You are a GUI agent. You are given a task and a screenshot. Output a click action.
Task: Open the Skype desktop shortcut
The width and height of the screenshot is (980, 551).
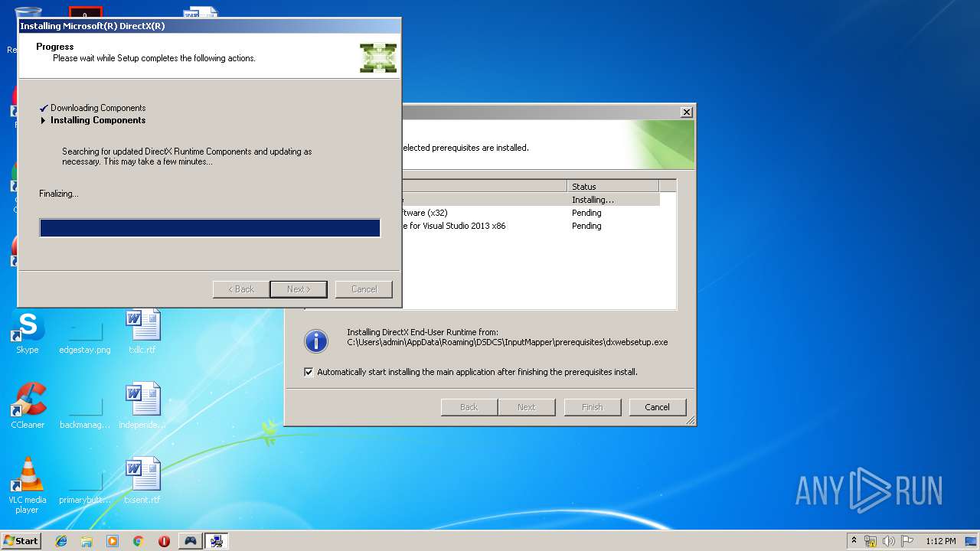coord(28,333)
